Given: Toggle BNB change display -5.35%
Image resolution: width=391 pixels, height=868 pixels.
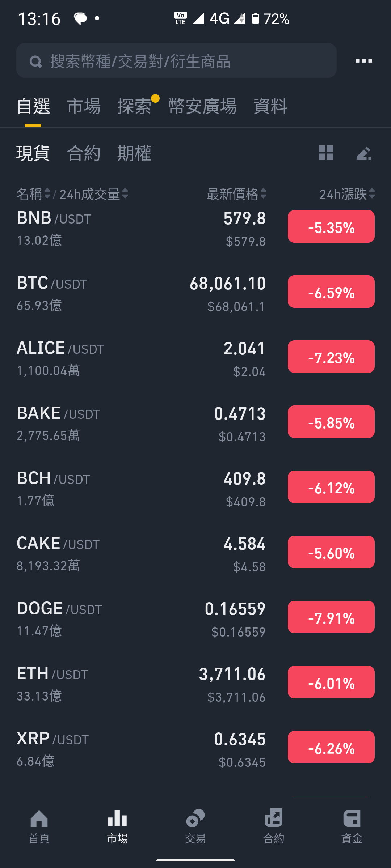Looking at the screenshot, I should point(331,226).
